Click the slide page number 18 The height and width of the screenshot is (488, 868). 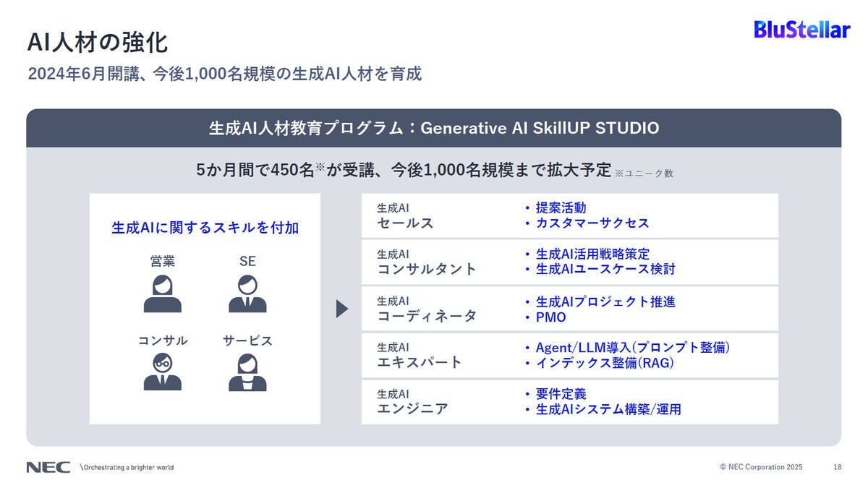tap(838, 467)
